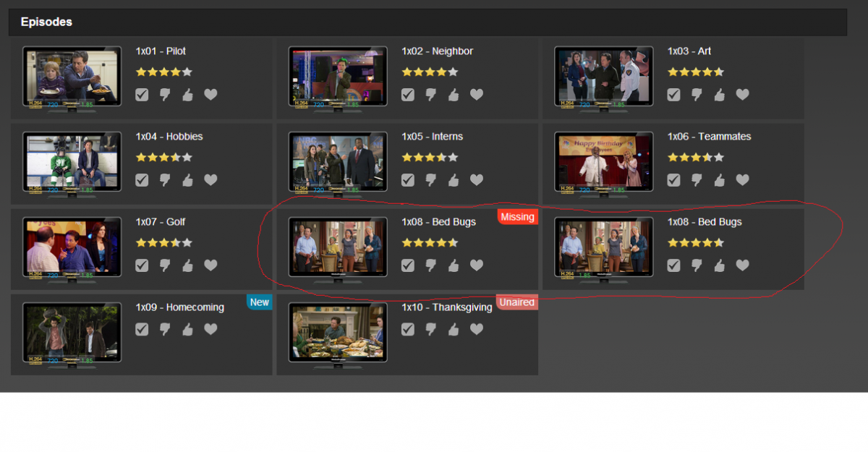The image size is (868, 452).
Task: Click the blue New badge on Homecoming
Action: (259, 302)
